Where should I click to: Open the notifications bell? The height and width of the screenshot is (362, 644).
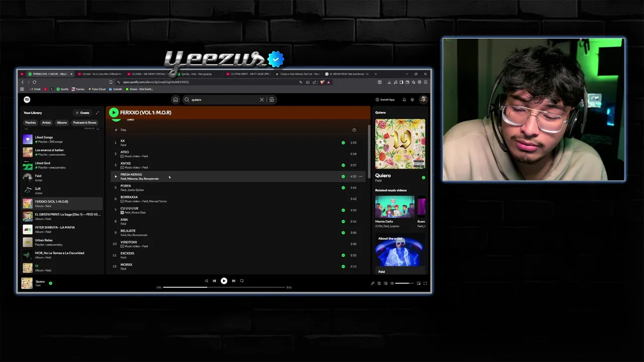(404, 100)
